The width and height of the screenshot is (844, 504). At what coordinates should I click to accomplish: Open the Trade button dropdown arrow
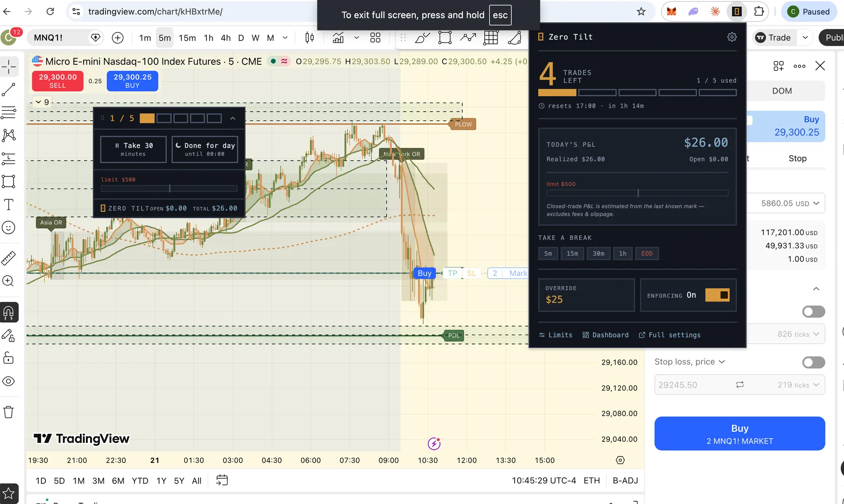click(805, 38)
